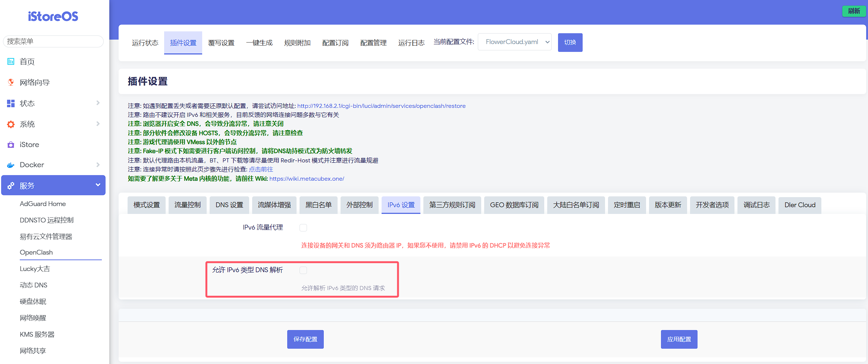Click the iStore shop icon
The width and height of the screenshot is (868, 364).
click(11, 144)
